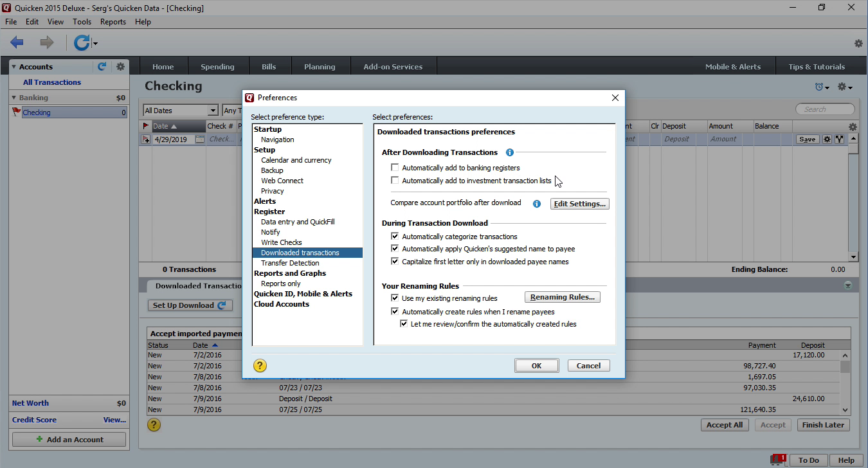Click yellow help icon below downloaded transactions
868x468 pixels.
coord(154,424)
